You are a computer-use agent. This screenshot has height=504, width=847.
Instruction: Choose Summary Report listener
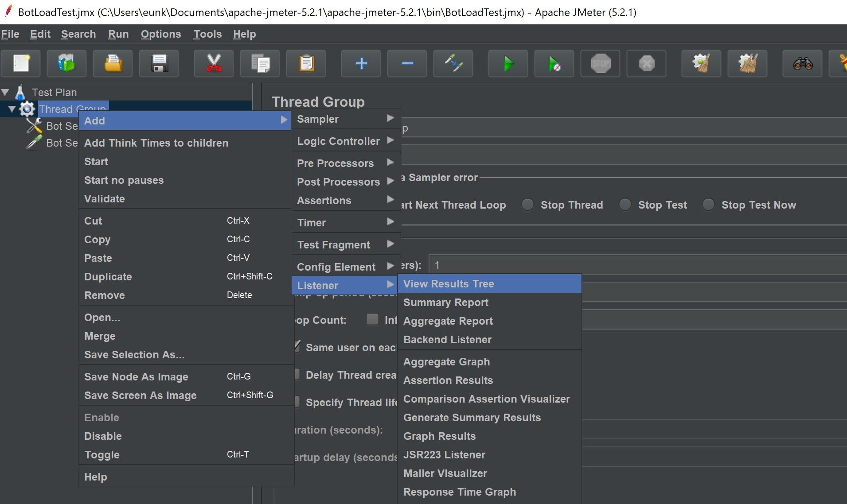tap(489, 302)
